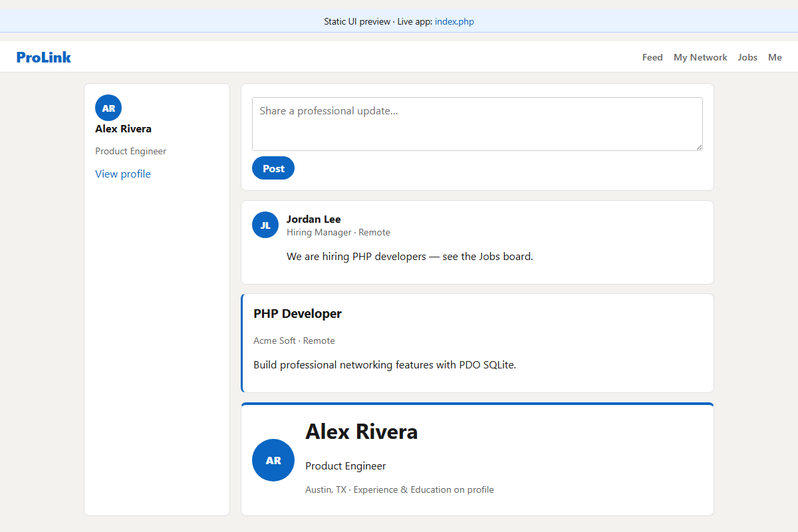Click the Post button
798x532 pixels.
[x=273, y=168]
